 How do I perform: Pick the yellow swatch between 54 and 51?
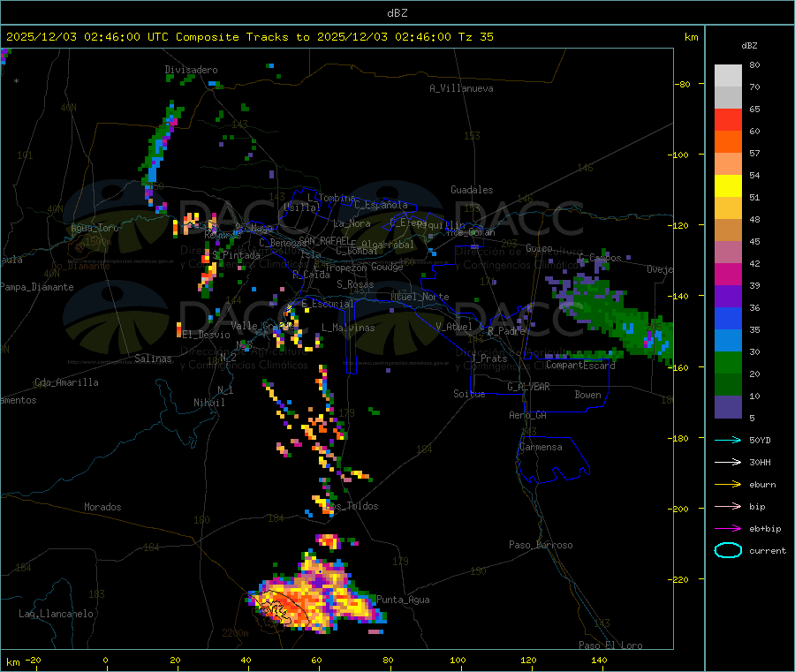click(x=728, y=186)
